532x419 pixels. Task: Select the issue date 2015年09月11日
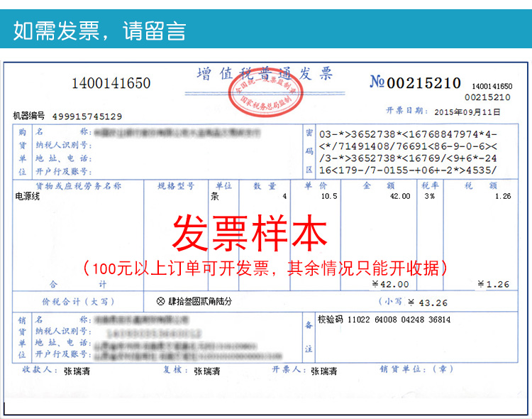click(x=467, y=112)
